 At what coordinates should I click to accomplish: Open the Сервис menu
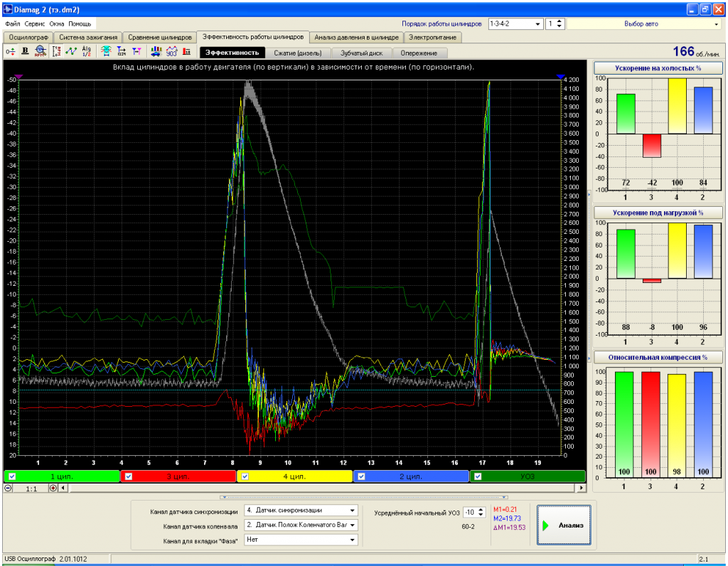pyautogui.click(x=34, y=23)
